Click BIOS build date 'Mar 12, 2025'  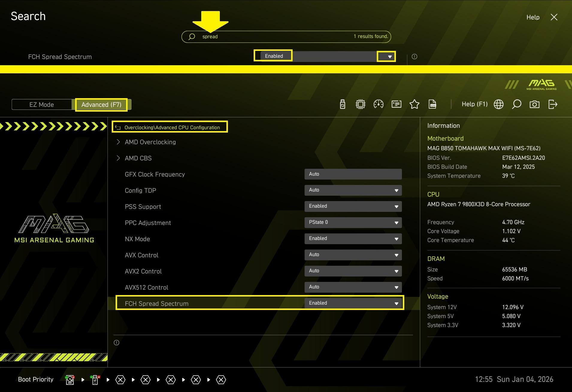point(518,167)
